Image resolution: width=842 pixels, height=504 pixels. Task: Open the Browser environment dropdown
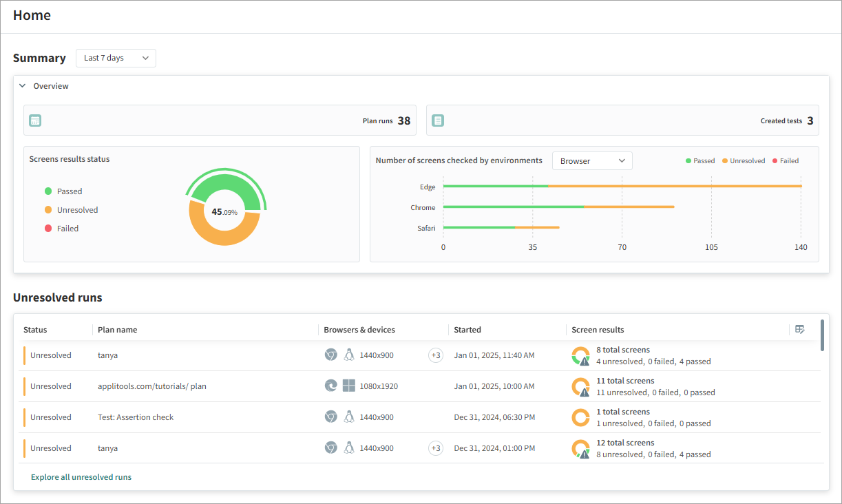coord(592,161)
